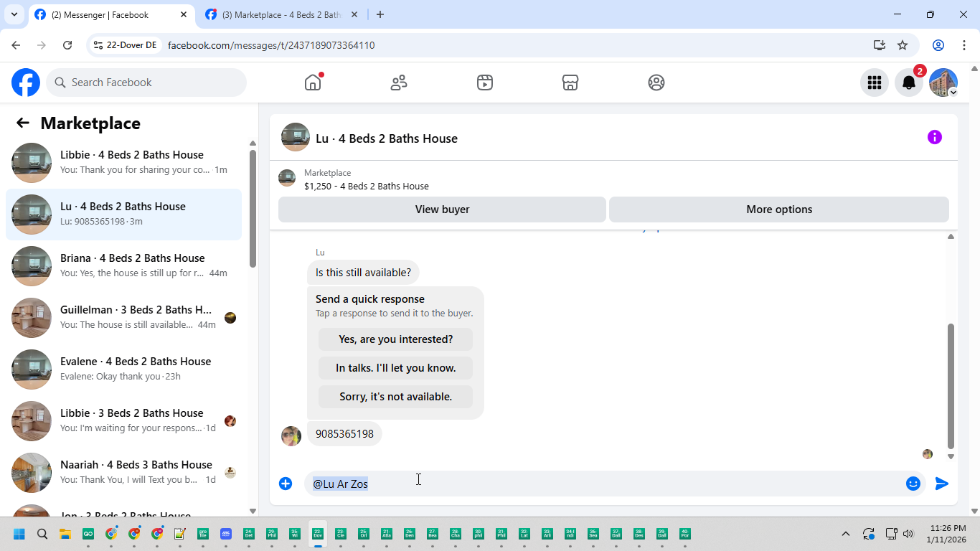Open the Friends icon in top navigation
This screenshot has height=551, width=980.
pyautogui.click(x=399, y=83)
